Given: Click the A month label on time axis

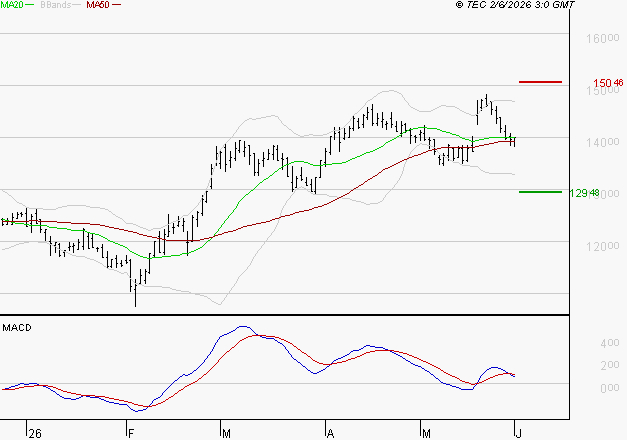Looking at the screenshot, I should click(330, 434).
